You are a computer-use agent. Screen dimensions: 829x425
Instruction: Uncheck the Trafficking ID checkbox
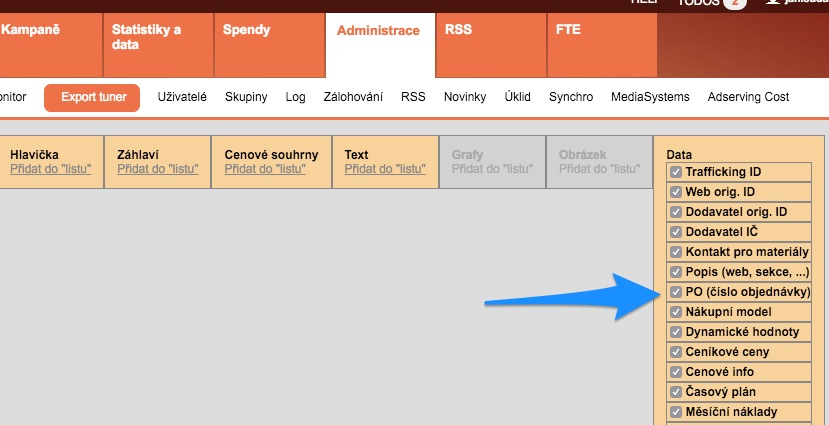click(676, 172)
